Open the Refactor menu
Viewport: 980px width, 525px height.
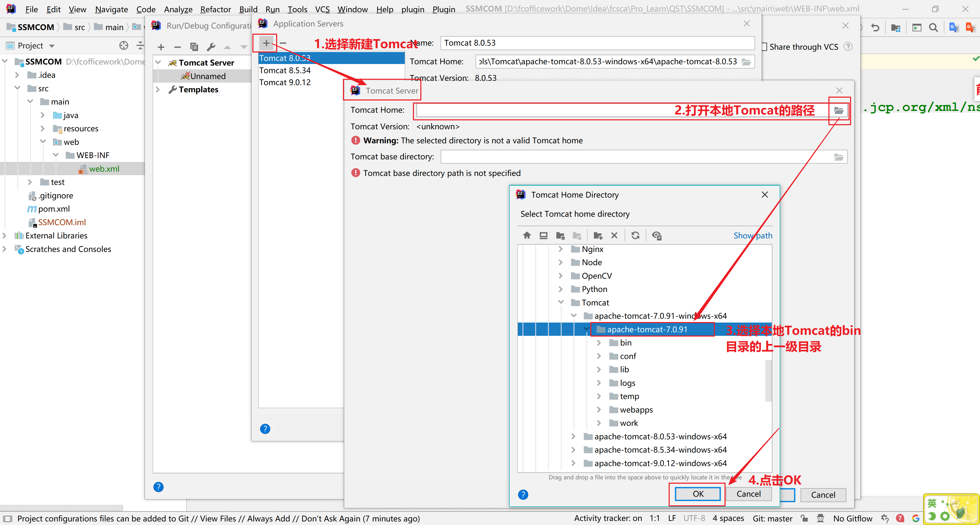tap(215, 9)
